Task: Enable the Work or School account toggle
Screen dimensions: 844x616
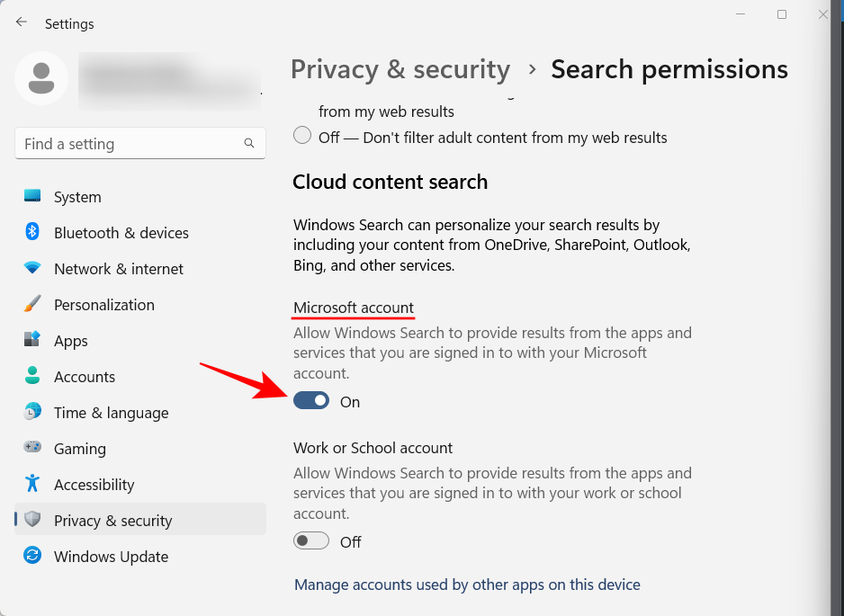Action: pyautogui.click(x=310, y=540)
